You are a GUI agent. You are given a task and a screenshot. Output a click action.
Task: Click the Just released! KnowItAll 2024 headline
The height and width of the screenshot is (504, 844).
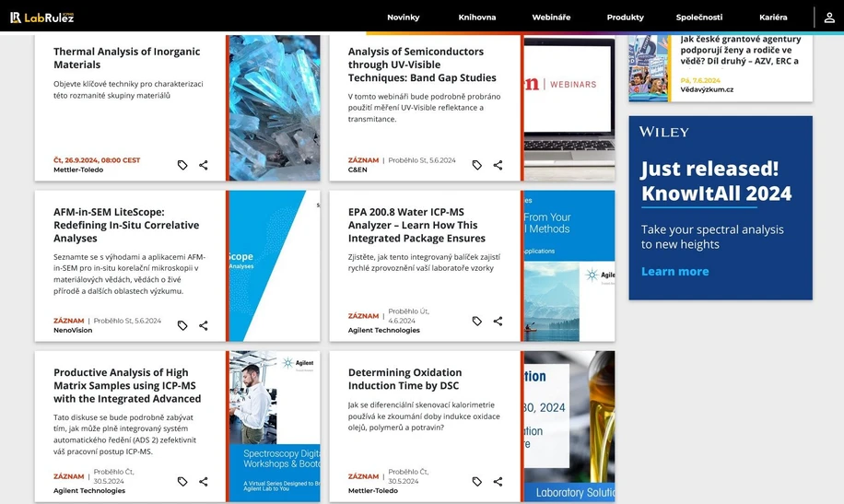(x=716, y=181)
